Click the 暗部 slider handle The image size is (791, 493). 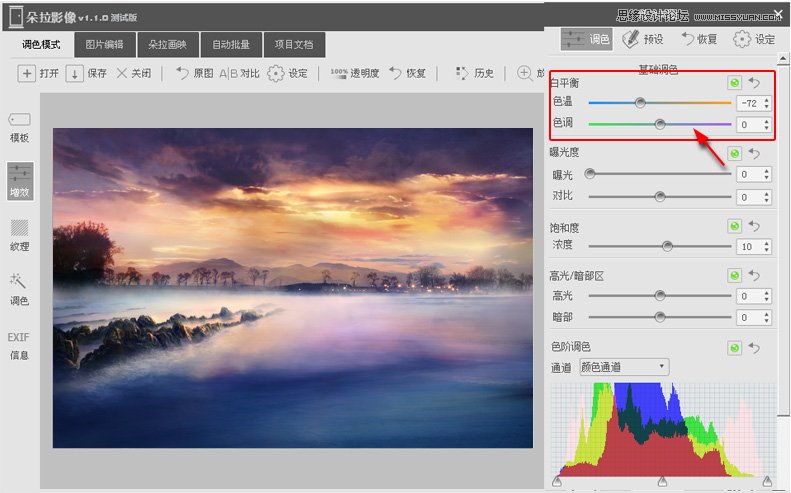pos(660,317)
